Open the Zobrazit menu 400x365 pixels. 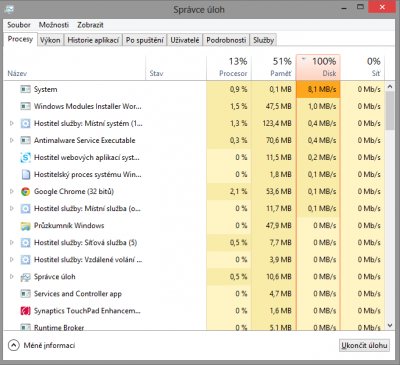(90, 25)
